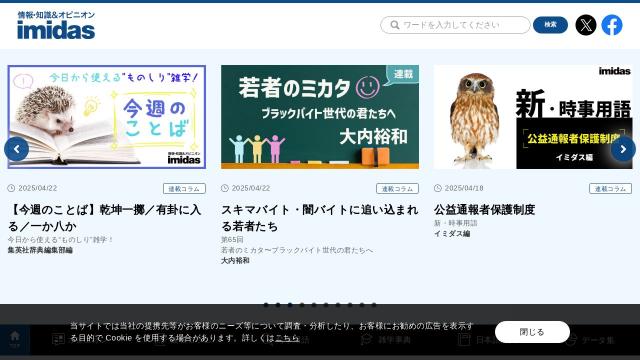Follow the こちら link in cookie notice
The height and width of the screenshot is (360, 640).
287,338
